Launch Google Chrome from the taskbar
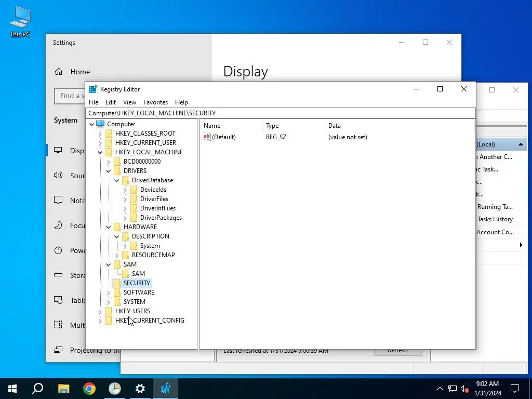Image resolution: width=532 pixels, height=399 pixels. pyautogui.click(x=89, y=389)
